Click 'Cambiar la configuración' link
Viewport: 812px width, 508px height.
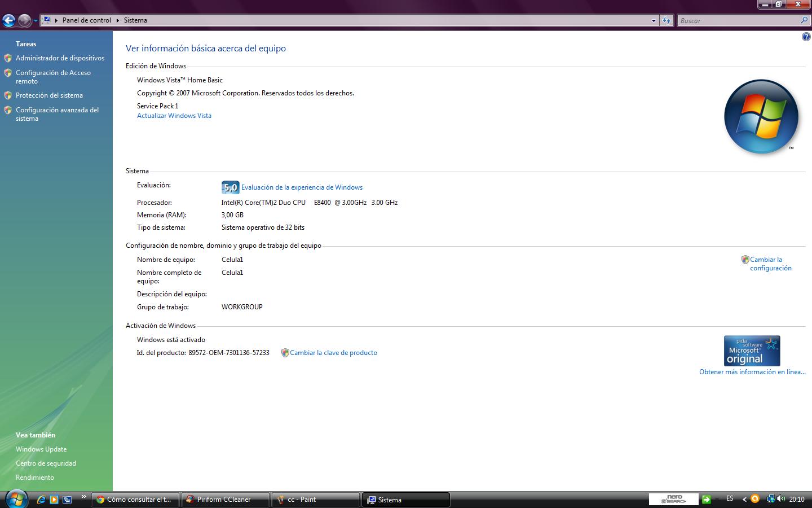[770, 264]
